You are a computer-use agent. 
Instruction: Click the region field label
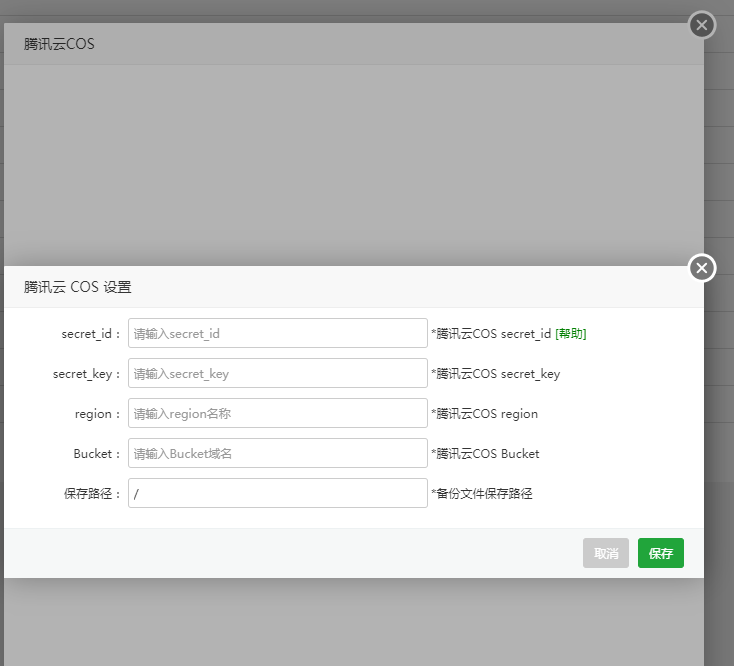point(97,414)
